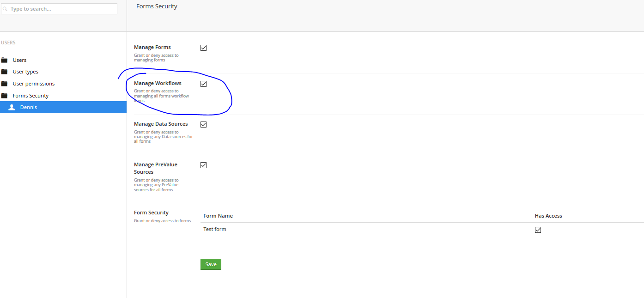
Task: Open User permissions in the tree
Action: 34,84
